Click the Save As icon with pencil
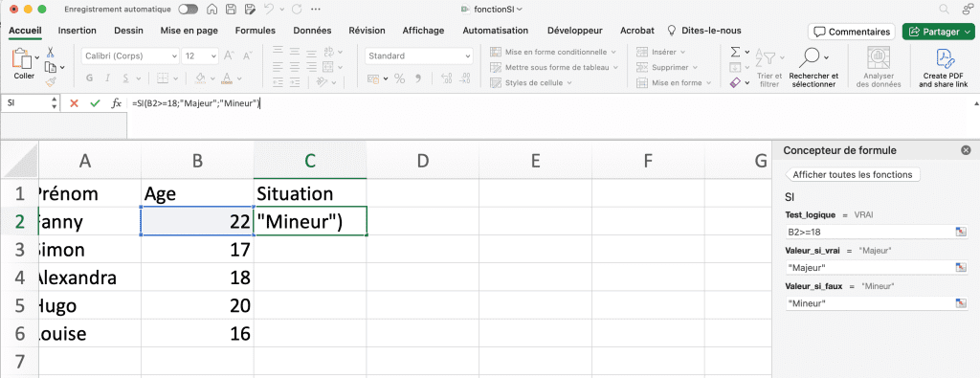This screenshot has height=378, width=980. (250, 10)
